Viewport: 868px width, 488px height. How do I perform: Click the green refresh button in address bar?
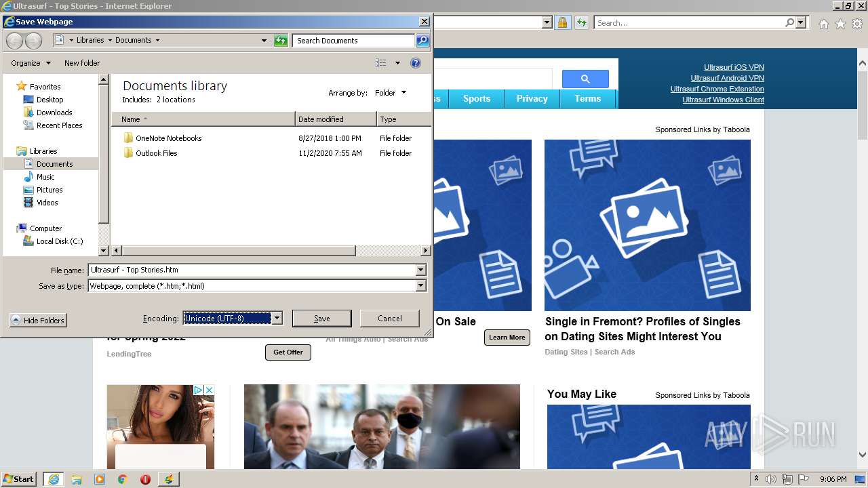pyautogui.click(x=281, y=41)
